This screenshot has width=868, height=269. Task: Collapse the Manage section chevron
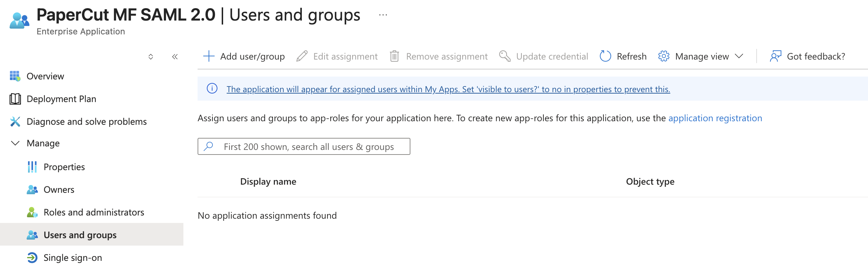click(15, 143)
